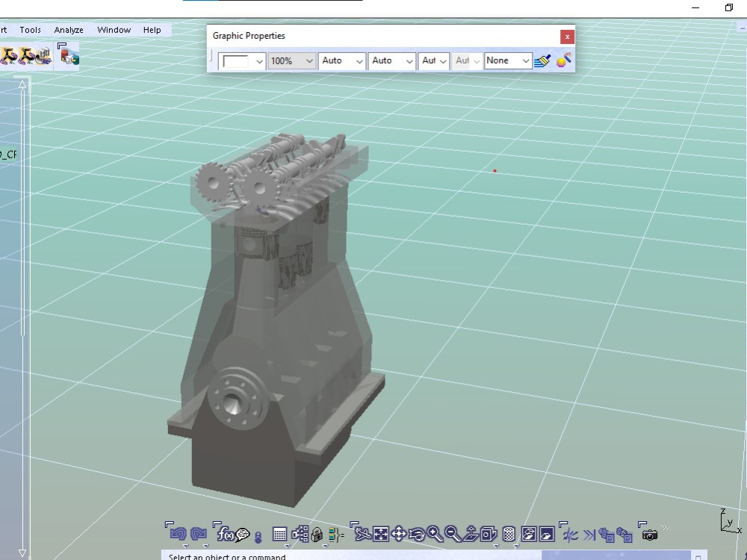Expand the arrow under Quick View icon
This screenshot has width=747, height=560.
[x=496, y=547]
